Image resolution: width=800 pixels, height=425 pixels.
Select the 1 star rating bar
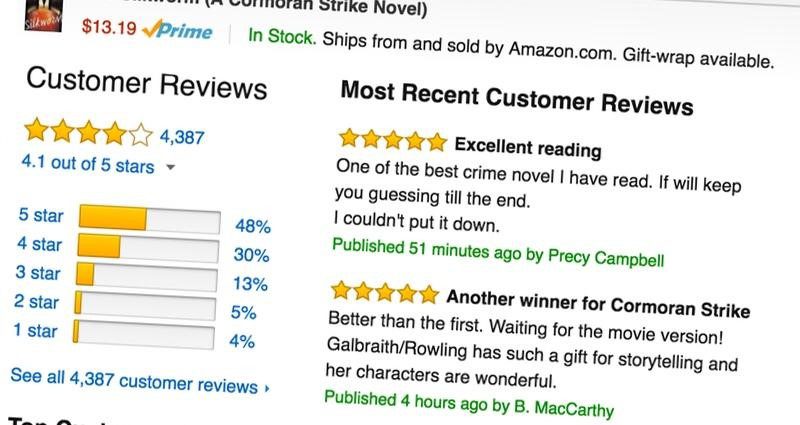click(143, 335)
